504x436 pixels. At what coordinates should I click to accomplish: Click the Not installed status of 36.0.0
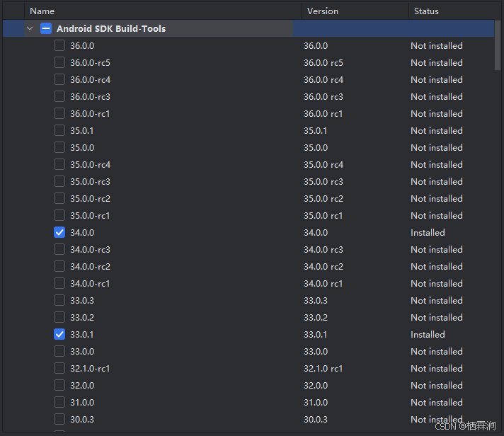coord(437,45)
